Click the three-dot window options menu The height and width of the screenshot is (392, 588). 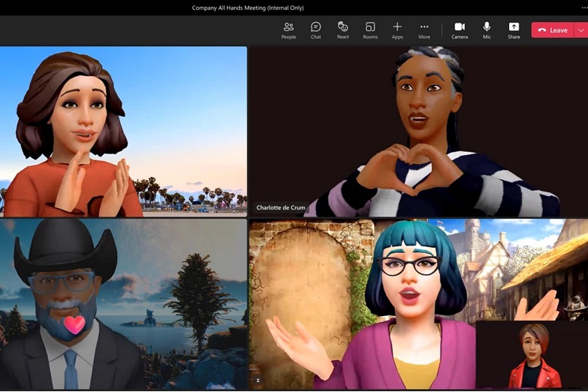click(x=583, y=8)
